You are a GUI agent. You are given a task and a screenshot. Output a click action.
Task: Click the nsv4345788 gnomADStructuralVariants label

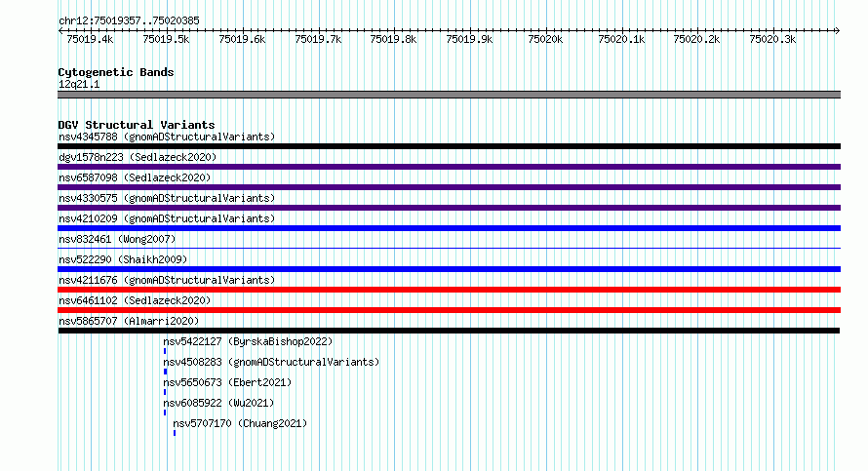(167, 137)
